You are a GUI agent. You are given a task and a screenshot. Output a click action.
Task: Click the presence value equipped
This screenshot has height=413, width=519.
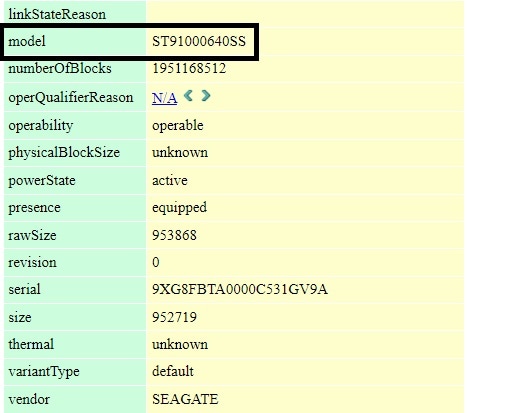coord(179,208)
